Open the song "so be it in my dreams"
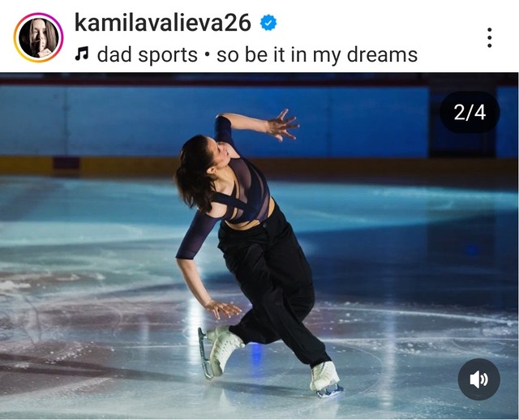 click(x=317, y=55)
